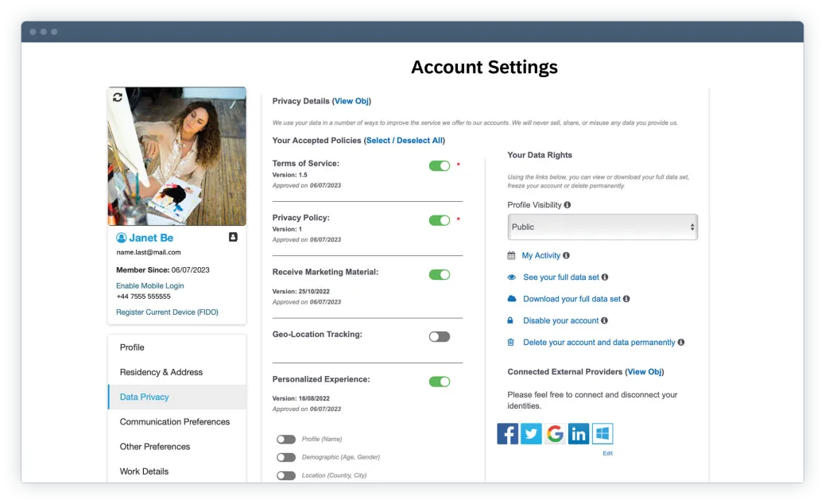The width and height of the screenshot is (825, 504).
Task: Click the LinkedIn provider icon
Action: point(579,433)
